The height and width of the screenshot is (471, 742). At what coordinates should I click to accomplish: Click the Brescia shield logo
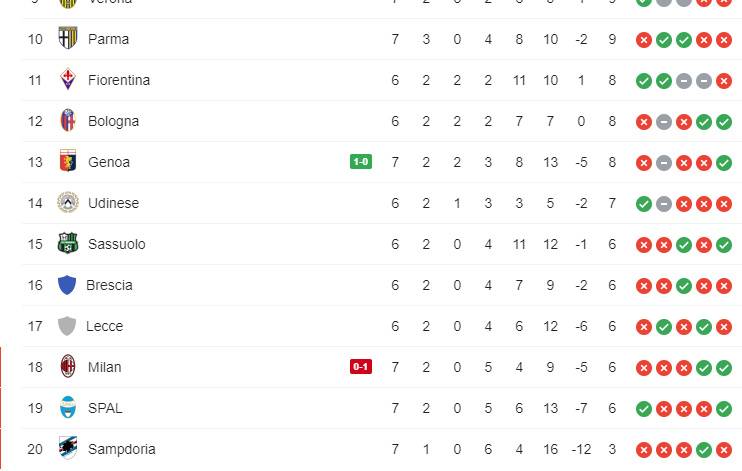(67, 285)
